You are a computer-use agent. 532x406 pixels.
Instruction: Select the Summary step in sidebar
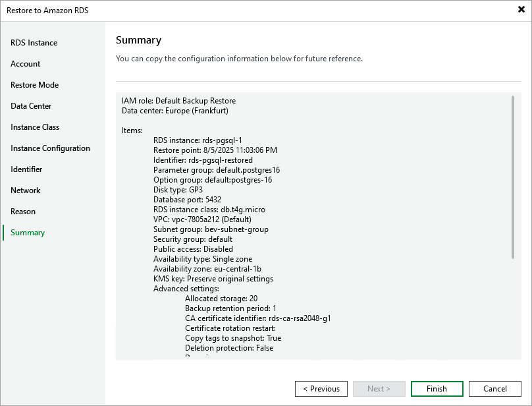pyautogui.click(x=28, y=233)
